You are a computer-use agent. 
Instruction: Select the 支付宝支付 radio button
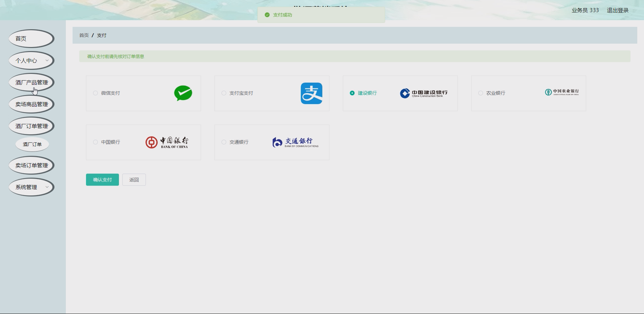[224, 93]
